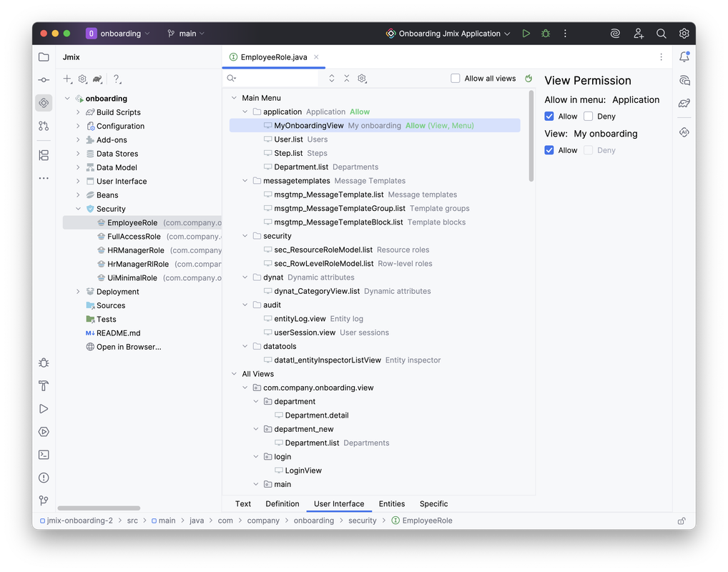
Task: Run the Onboarding Jmix Application
Action: (x=526, y=34)
